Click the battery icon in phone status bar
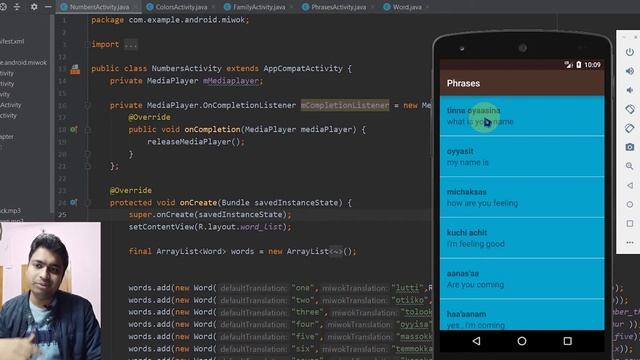 578,64
